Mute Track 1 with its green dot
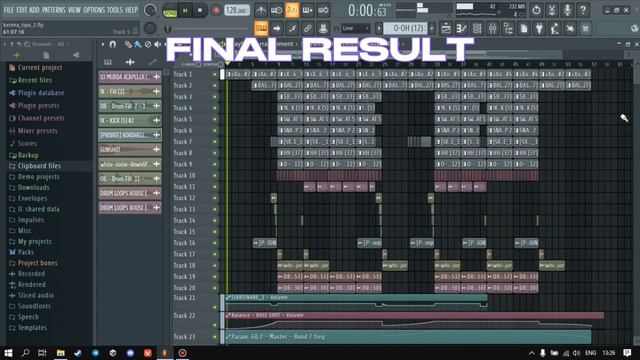This screenshot has width=640, height=360. point(215,74)
